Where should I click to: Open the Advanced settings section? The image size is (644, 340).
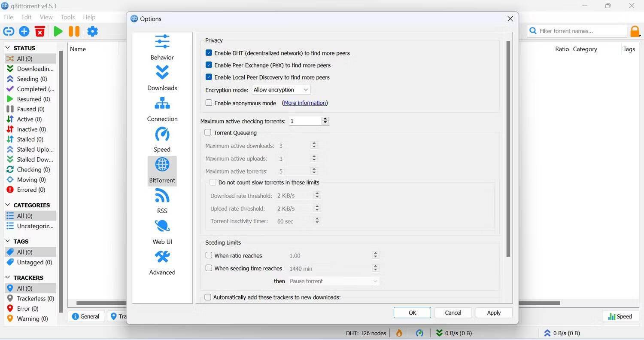pos(162,262)
